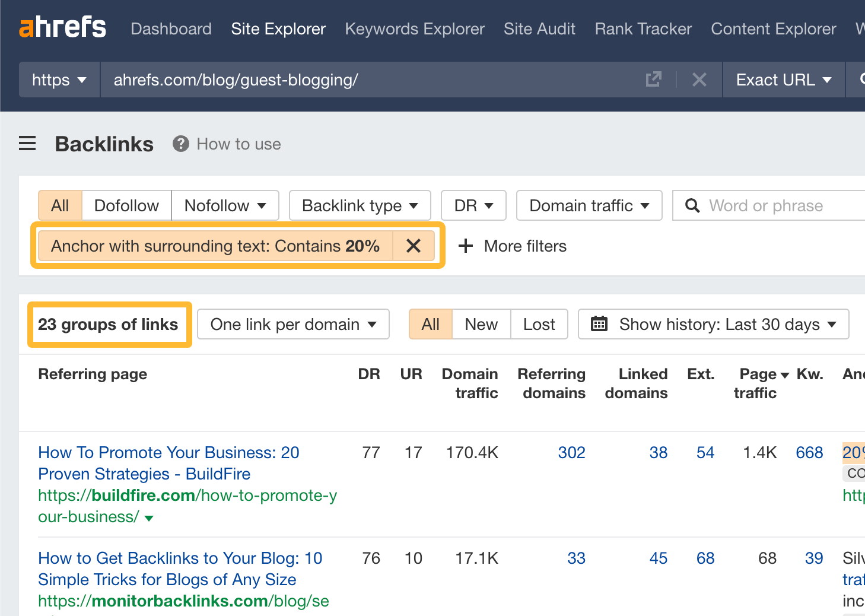This screenshot has height=616, width=865.
Task: Clear the URL with the X icon
Action: 699,79
